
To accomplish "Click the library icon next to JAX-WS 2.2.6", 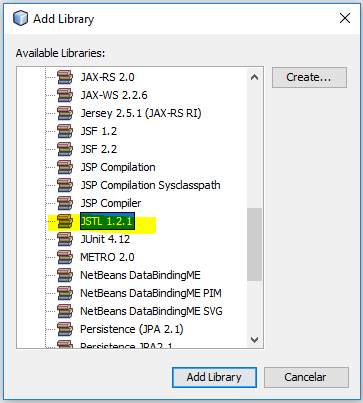I will pos(65,95).
